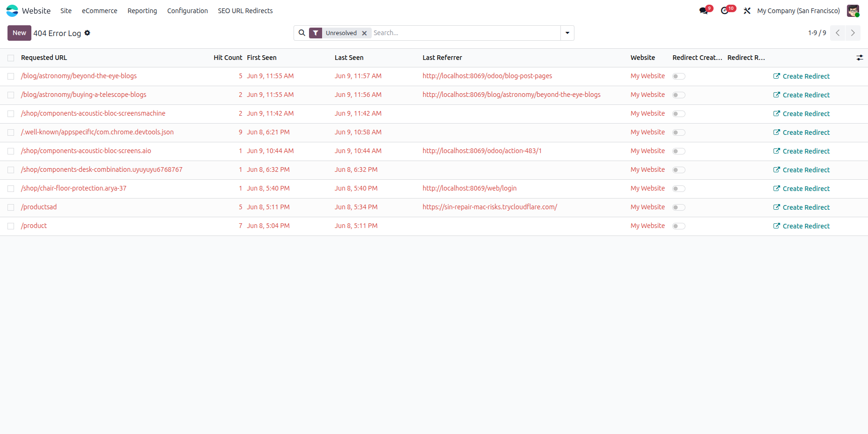Click the filter funnel icon in search
This screenshot has height=434, width=868.
316,33
